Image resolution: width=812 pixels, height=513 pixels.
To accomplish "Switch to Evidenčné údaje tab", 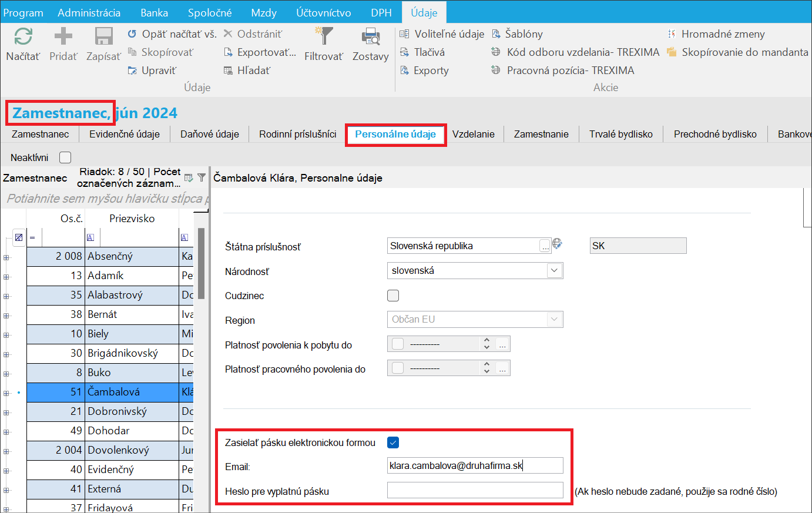I will (x=125, y=134).
